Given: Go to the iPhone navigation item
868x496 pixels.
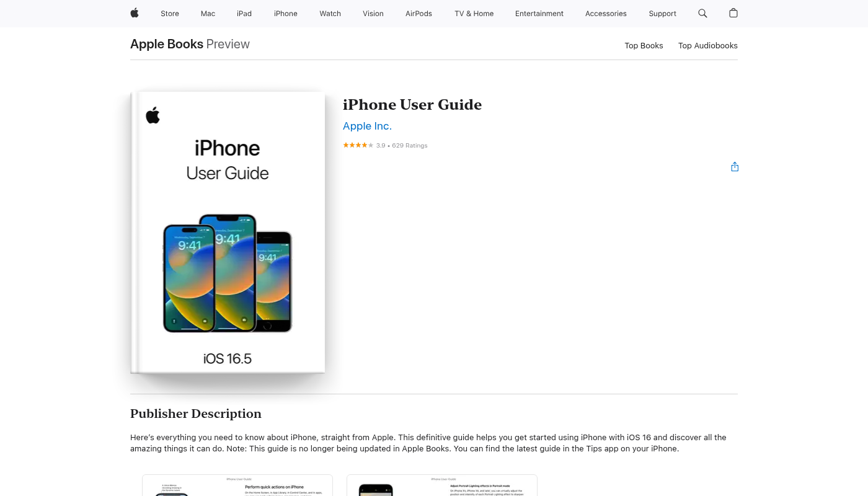Looking at the screenshot, I should 286,14.
